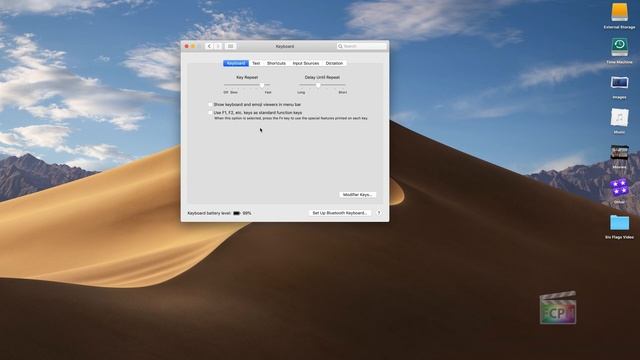Show all preferences with the grid icon
640x360 pixels.
230,46
